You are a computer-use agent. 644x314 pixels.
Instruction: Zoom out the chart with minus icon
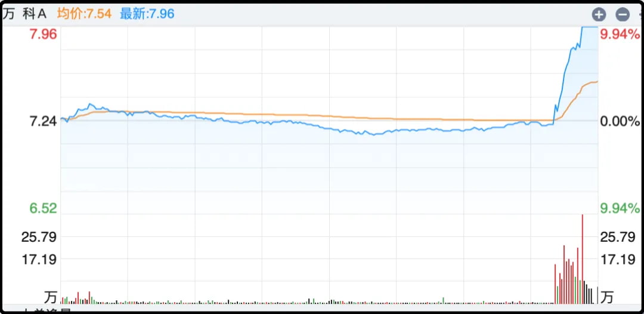tap(622, 15)
